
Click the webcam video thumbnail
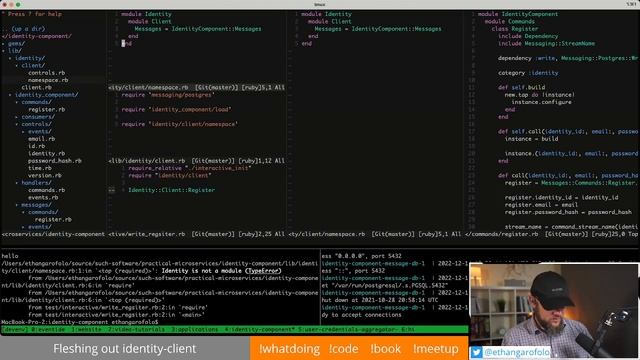pos(554,311)
